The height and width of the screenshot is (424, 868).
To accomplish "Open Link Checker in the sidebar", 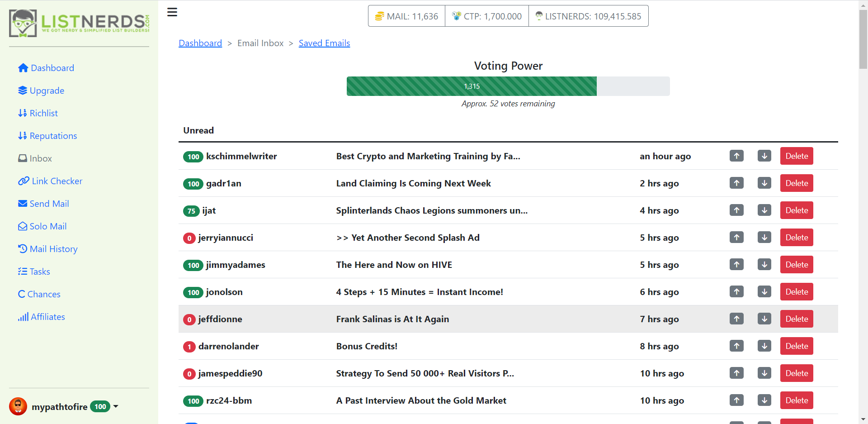I will click(50, 181).
